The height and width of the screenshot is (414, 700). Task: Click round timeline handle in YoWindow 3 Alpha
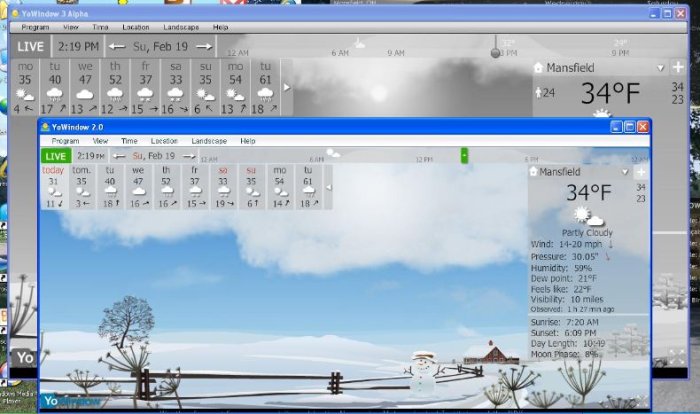(x=495, y=53)
